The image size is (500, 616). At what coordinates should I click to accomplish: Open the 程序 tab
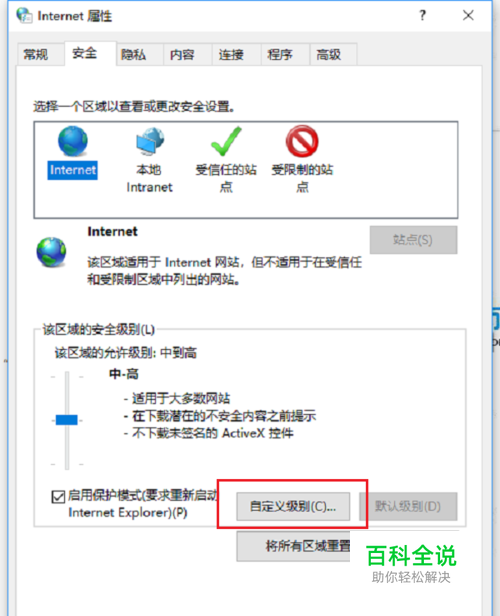point(280,54)
